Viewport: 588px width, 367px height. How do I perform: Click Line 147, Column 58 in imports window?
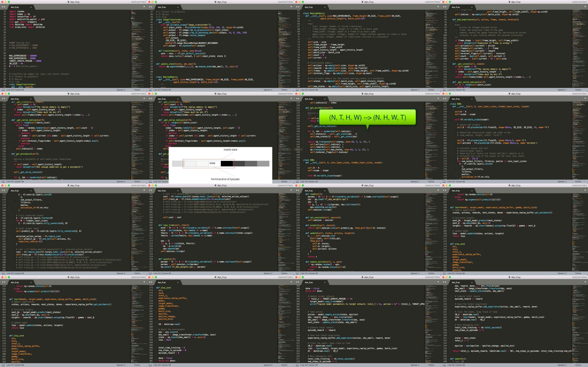click(15, 90)
